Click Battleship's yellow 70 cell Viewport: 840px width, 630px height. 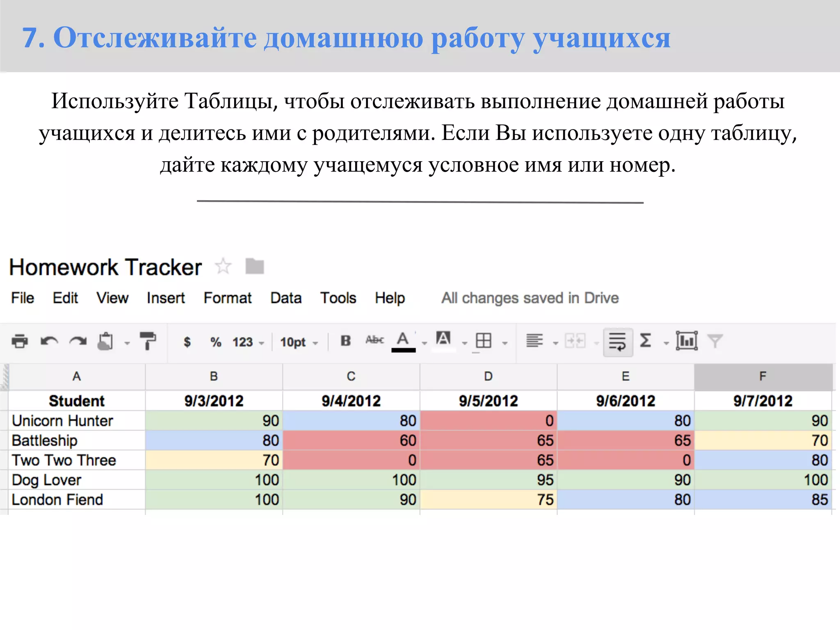pos(763,440)
